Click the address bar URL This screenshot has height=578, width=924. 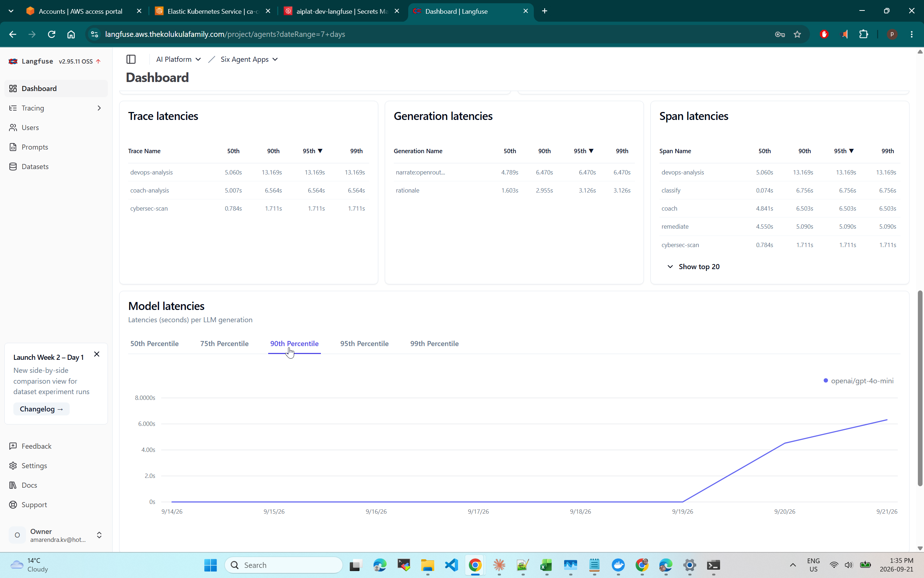click(x=225, y=34)
